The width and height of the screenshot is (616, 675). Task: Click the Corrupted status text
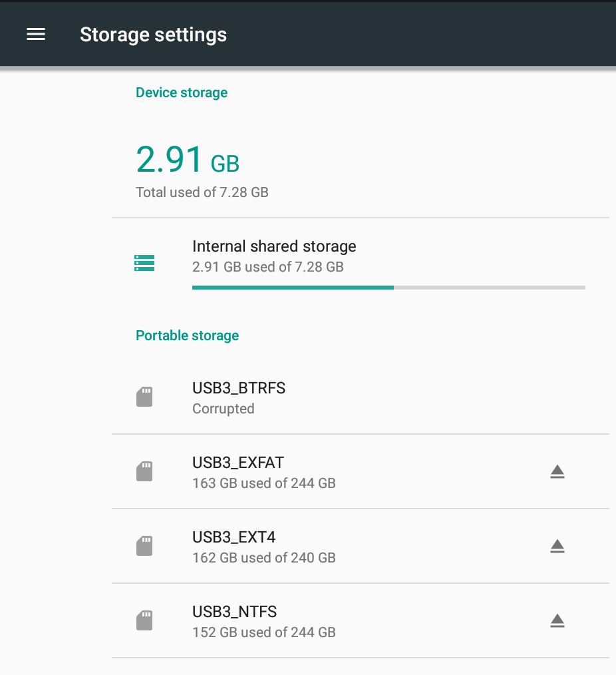[224, 409]
